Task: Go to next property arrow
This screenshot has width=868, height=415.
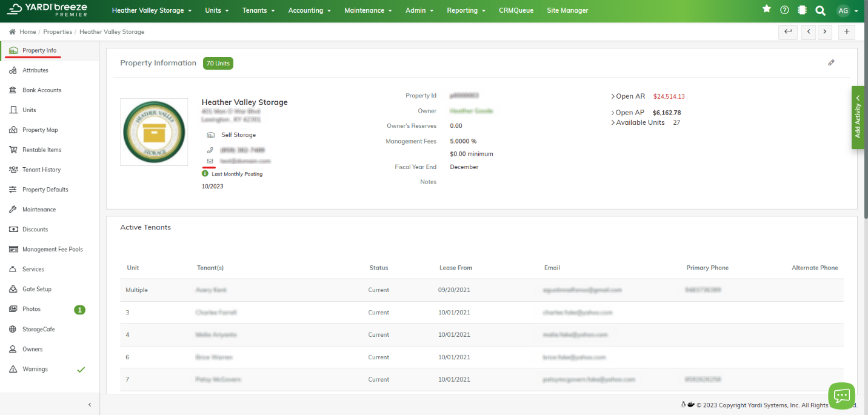Action: (x=824, y=32)
